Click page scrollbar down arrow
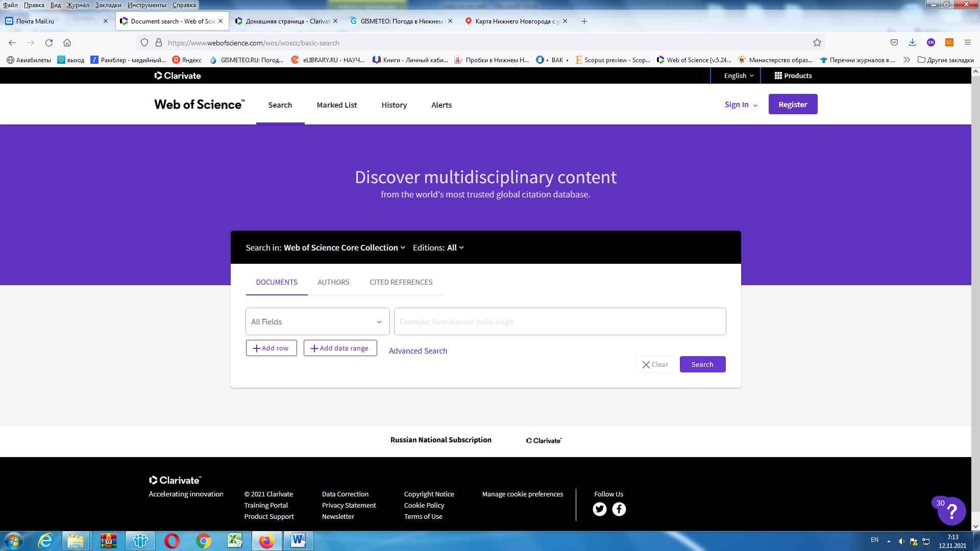Image resolution: width=980 pixels, height=551 pixels. click(x=975, y=527)
